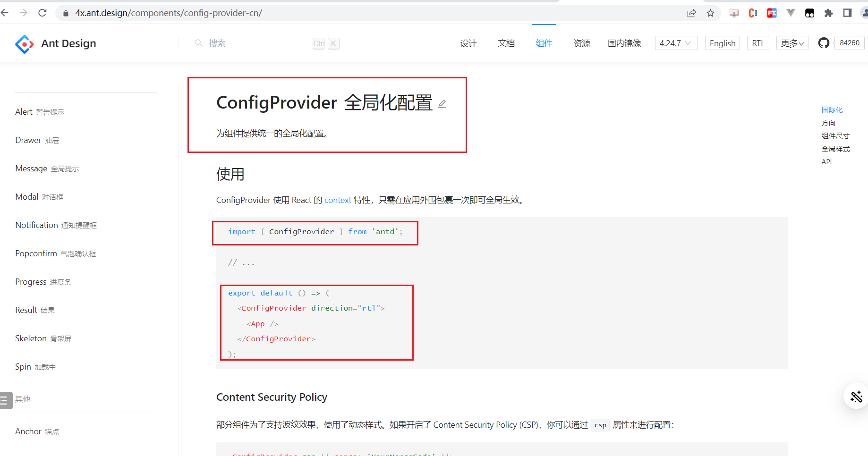Open Message 全局提示 in sidebar
Screen dimensions: 868x456
47,169
